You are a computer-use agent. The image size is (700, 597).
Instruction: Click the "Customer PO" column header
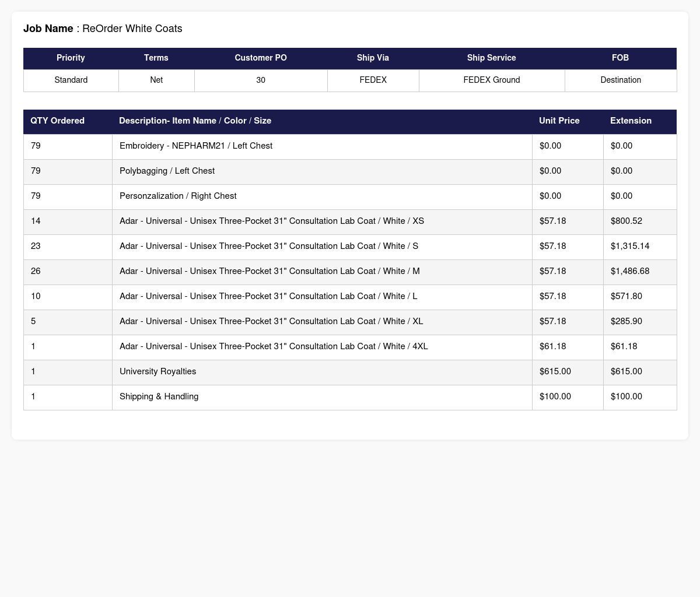point(261,58)
